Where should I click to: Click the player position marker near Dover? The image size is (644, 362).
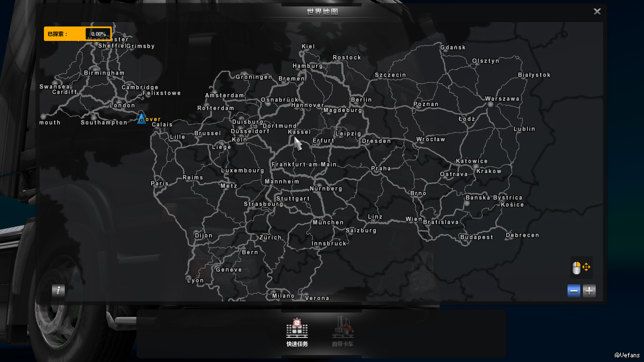[x=141, y=118]
